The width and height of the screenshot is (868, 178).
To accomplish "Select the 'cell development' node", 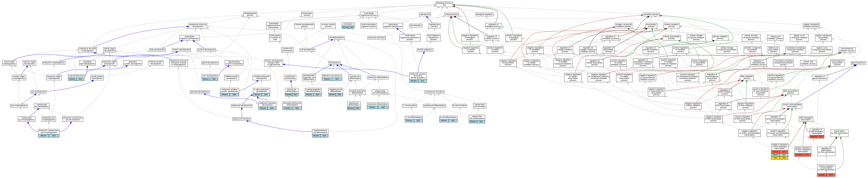I will [307, 50].
